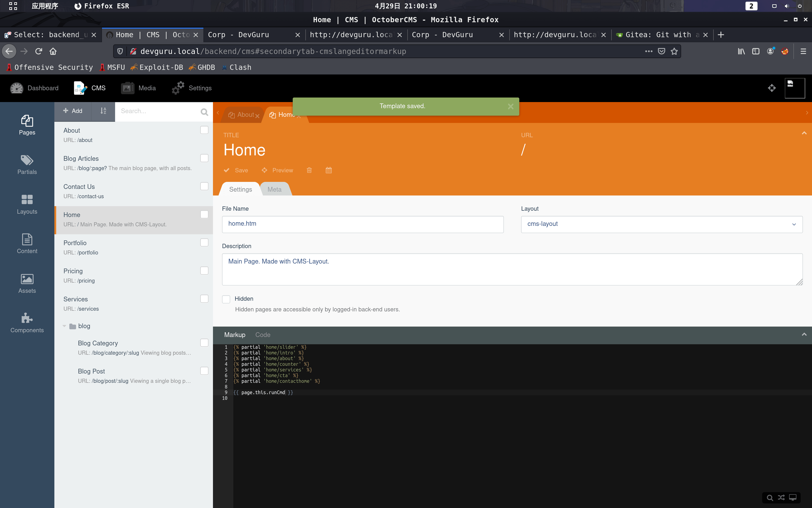Open Exploit-DB bookmark
This screenshot has height=508, width=812.
tap(157, 68)
